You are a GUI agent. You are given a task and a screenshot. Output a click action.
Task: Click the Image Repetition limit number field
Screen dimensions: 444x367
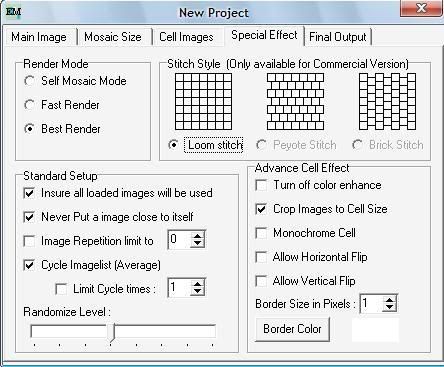pos(180,239)
